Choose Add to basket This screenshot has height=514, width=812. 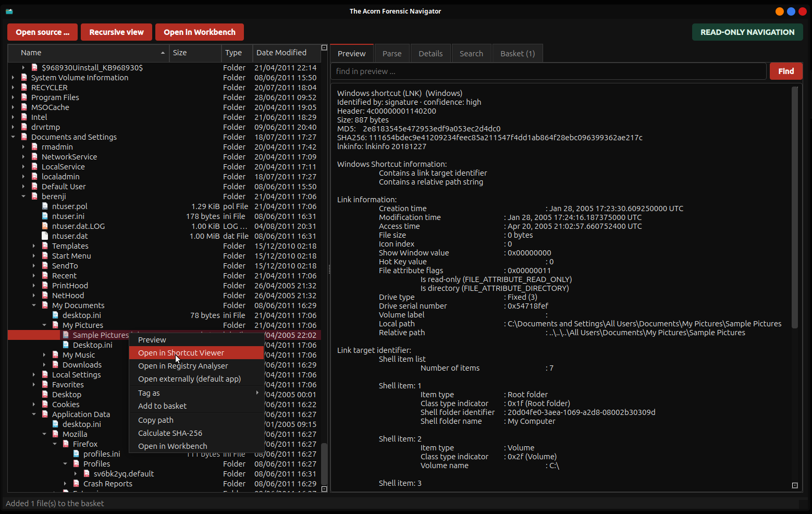[196, 406]
